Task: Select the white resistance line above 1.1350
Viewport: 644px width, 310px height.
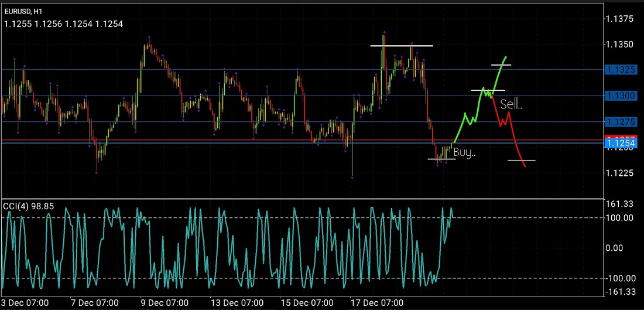Action: pos(402,45)
